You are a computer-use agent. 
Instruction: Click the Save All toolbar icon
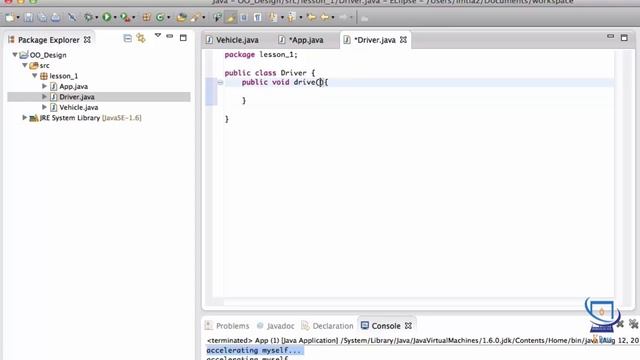point(42,17)
